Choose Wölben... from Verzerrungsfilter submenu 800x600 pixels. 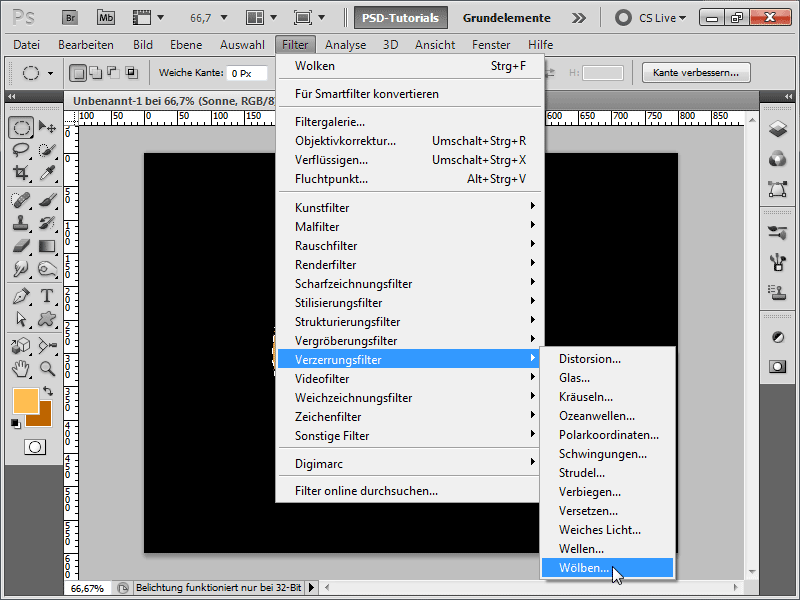tap(607, 568)
